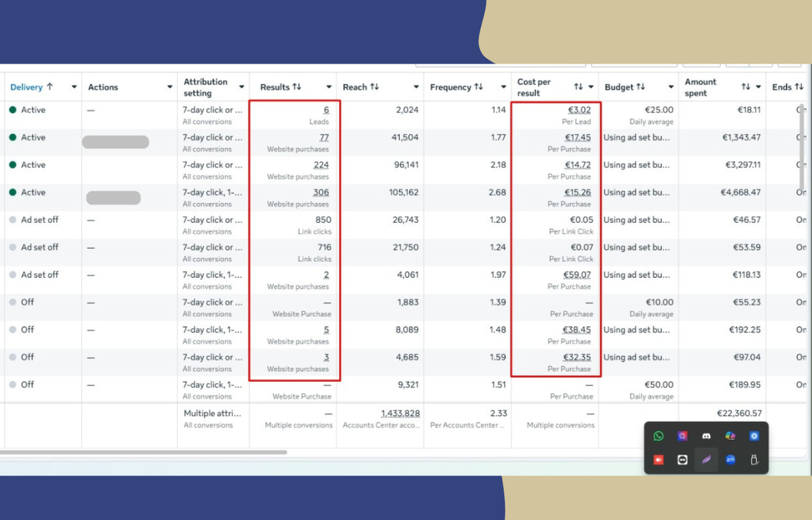Open the 6 Leads result link
Viewport: 812px width, 520px height.
coord(326,110)
